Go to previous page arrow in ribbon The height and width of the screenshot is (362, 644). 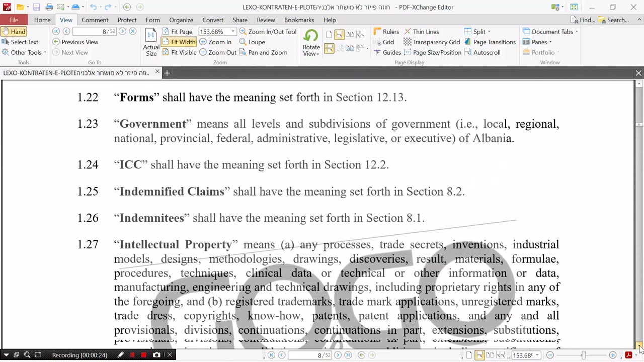(66, 32)
